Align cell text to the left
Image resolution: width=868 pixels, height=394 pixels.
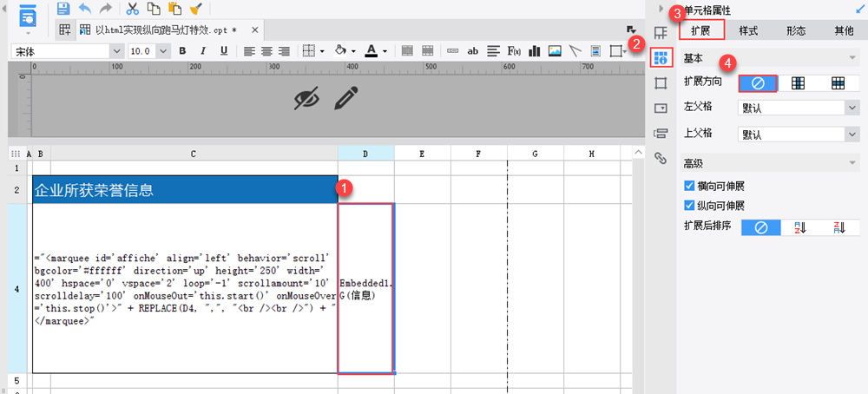tap(250, 51)
